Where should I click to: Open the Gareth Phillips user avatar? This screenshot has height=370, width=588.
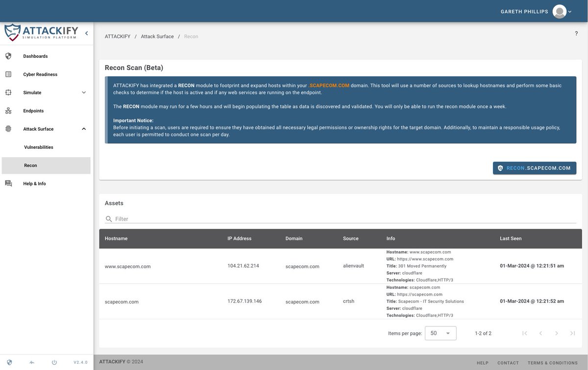(560, 11)
